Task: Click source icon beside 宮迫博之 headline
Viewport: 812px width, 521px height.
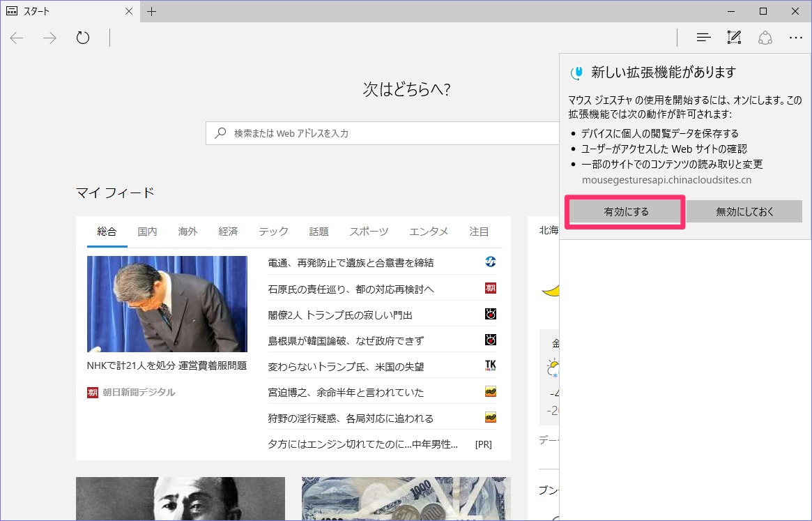Action: [x=491, y=391]
